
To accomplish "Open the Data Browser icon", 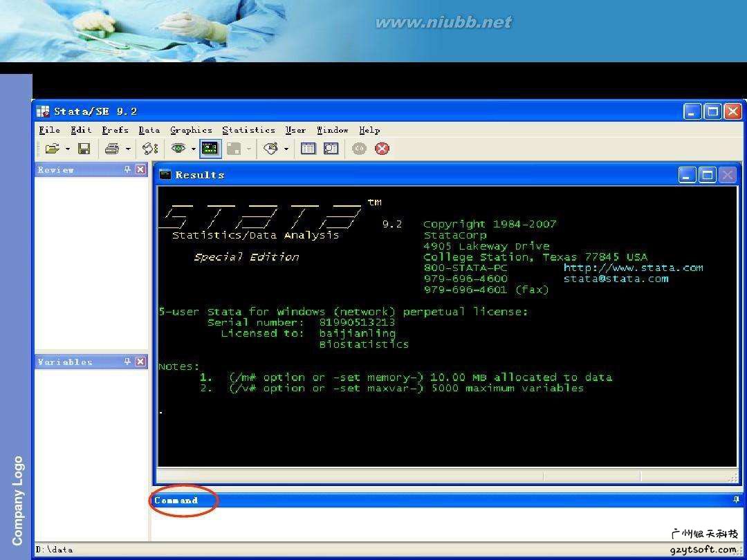I will pyautogui.click(x=331, y=149).
